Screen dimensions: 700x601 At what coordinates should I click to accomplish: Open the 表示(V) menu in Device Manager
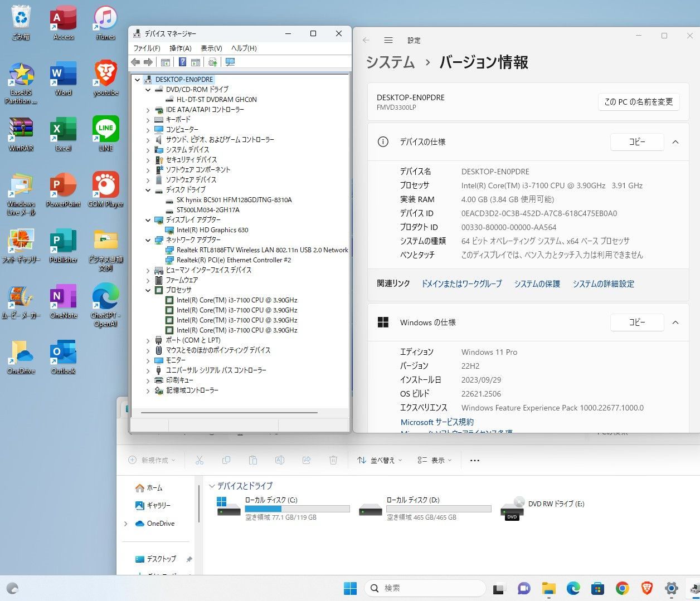(211, 48)
